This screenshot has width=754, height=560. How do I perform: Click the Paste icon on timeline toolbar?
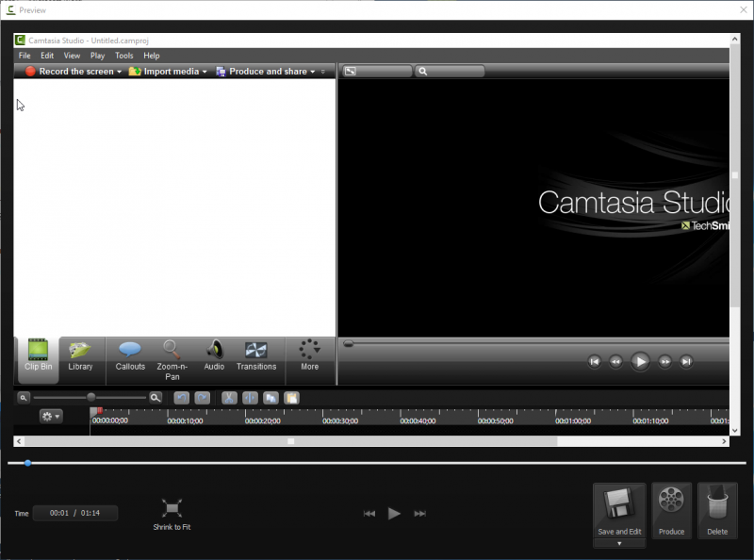291,398
